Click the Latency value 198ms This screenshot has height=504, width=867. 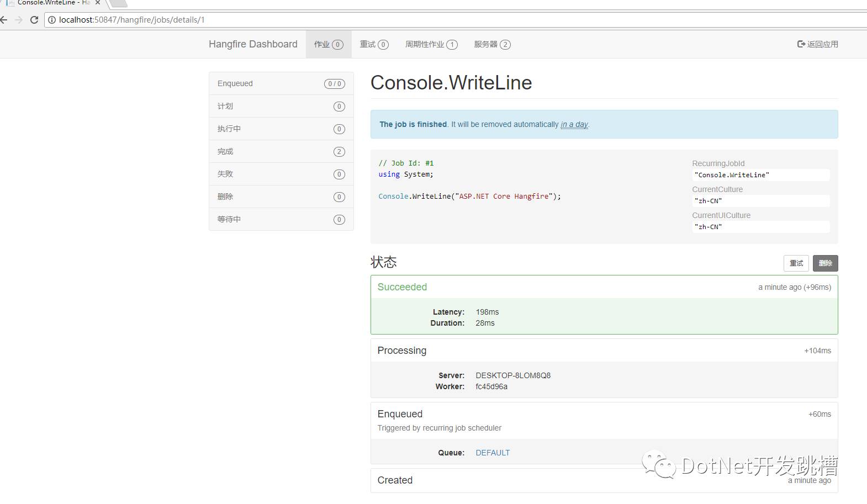point(487,312)
